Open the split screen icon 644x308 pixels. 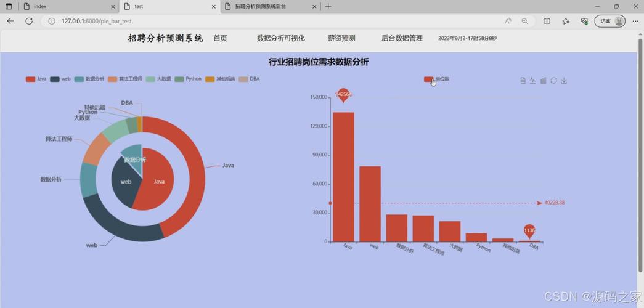tap(547, 21)
